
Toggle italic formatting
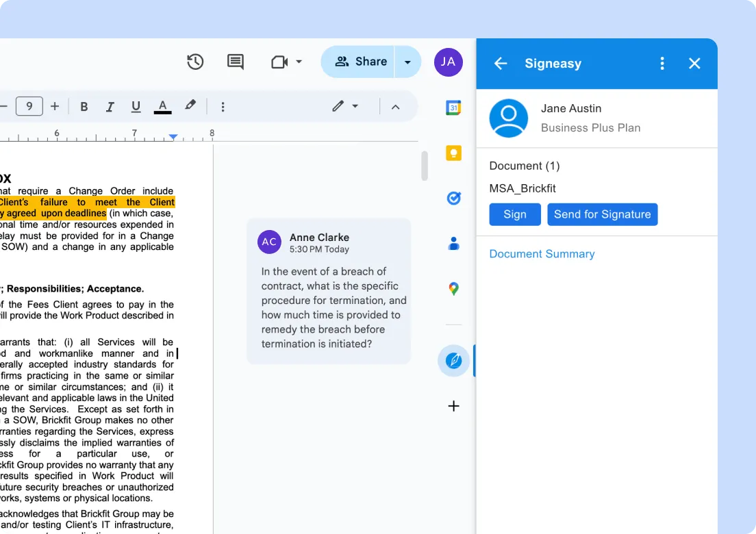click(110, 107)
